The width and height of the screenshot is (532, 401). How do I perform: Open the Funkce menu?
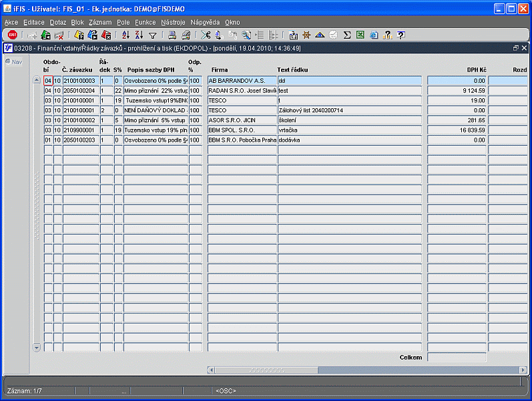click(x=146, y=23)
